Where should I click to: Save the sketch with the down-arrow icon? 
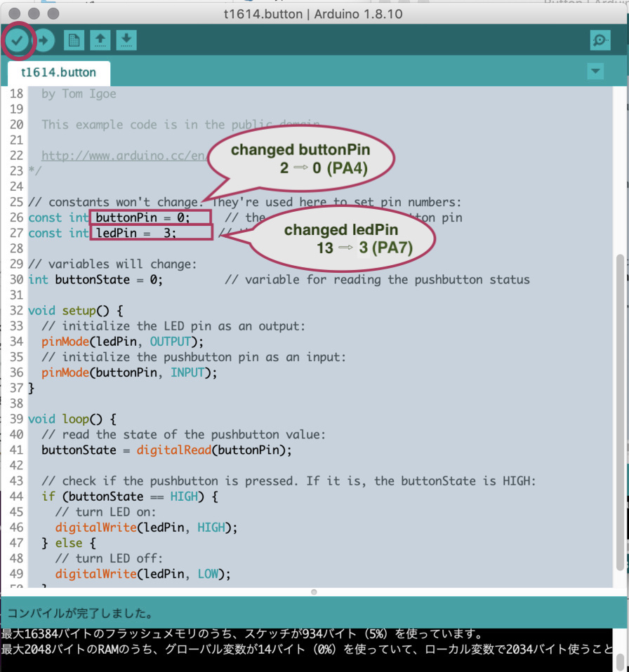pyautogui.click(x=126, y=40)
